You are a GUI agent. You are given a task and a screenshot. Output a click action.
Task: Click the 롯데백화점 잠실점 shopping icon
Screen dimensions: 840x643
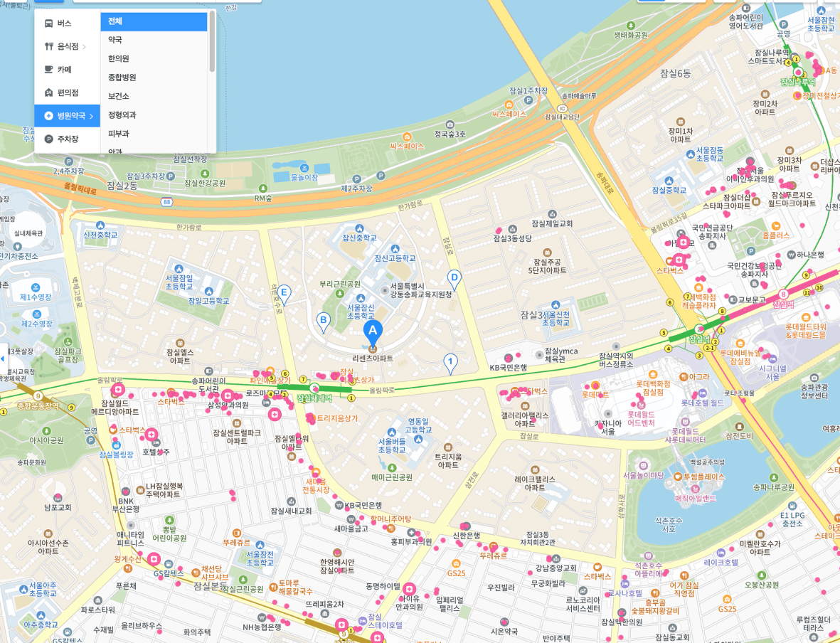click(652, 375)
